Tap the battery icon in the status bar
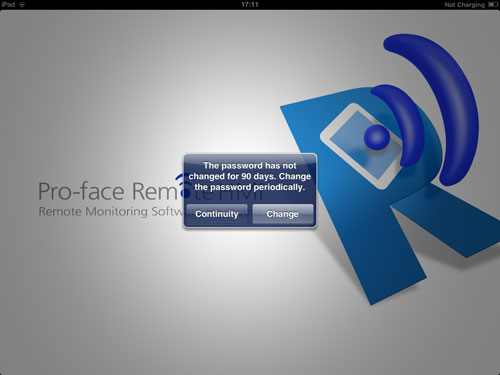 493,5
